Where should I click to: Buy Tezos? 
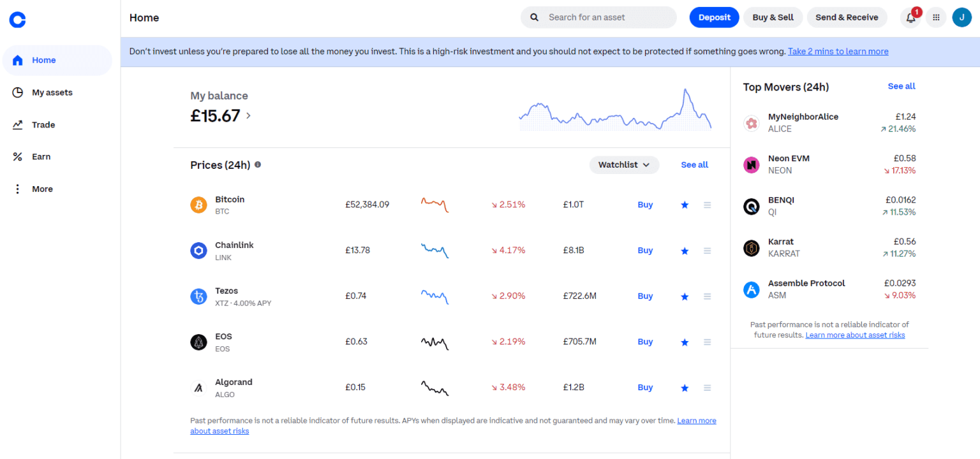[645, 296]
